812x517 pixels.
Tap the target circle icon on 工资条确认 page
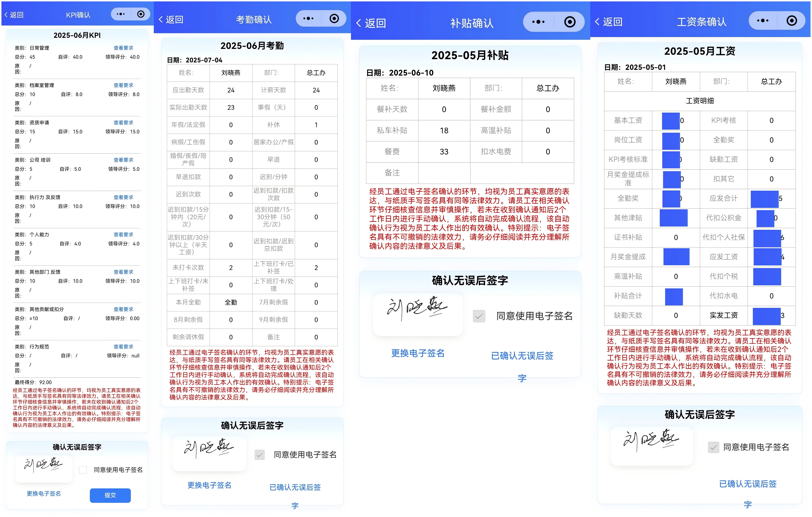point(792,20)
